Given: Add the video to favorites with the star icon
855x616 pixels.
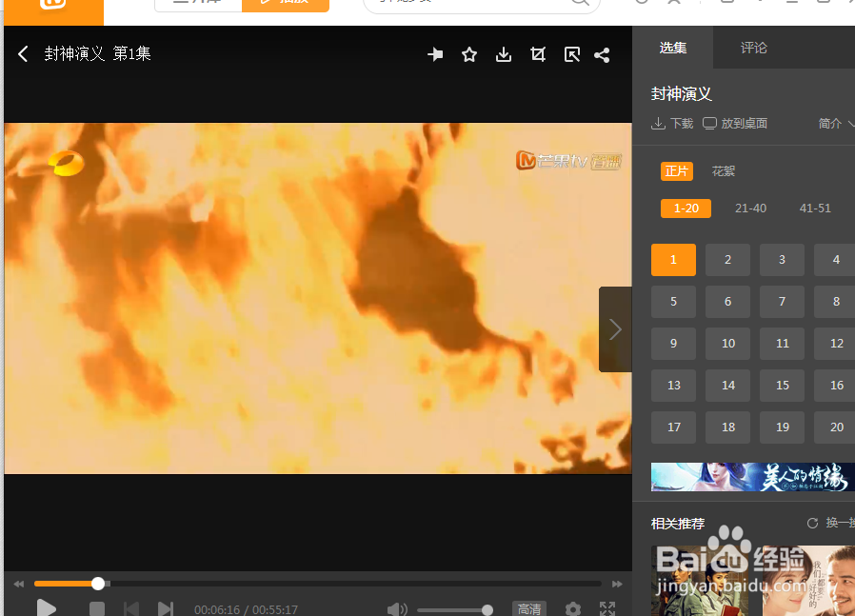Looking at the screenshot, I should 469,54.
